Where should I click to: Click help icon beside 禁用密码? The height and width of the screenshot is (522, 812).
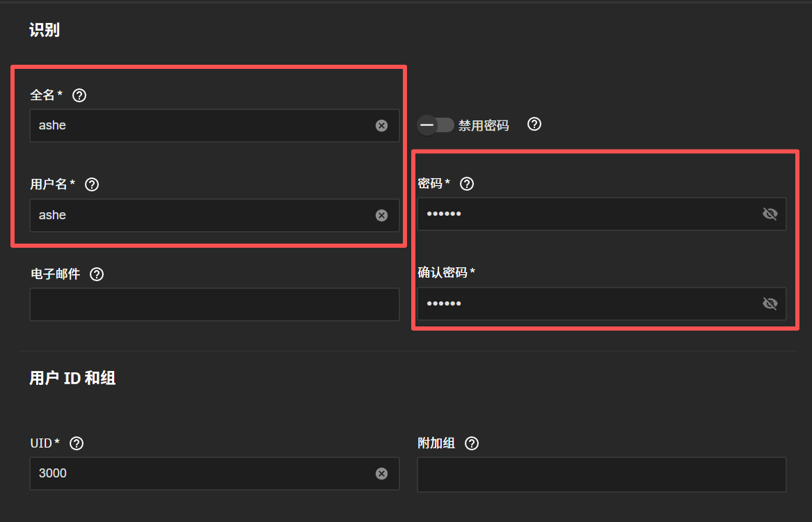click(534, 125)
